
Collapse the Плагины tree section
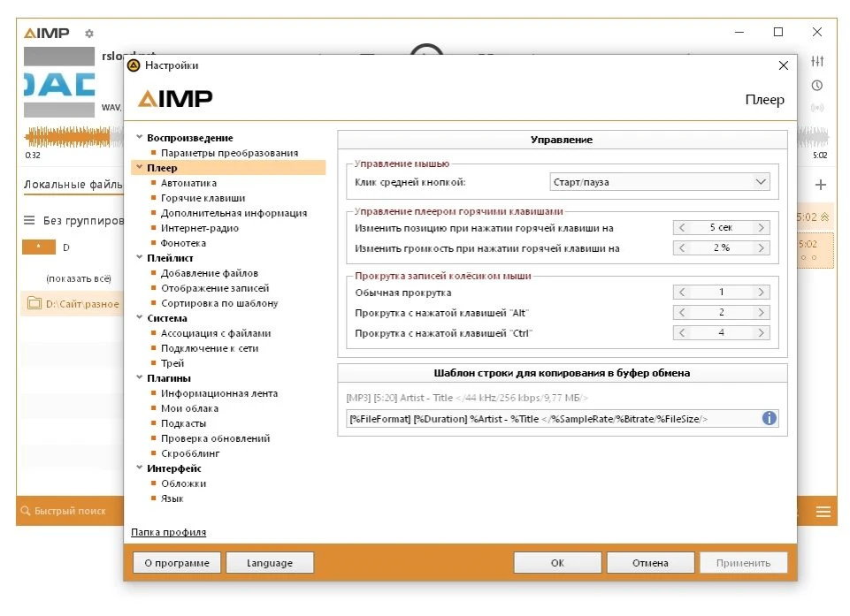tap(140, 377)
